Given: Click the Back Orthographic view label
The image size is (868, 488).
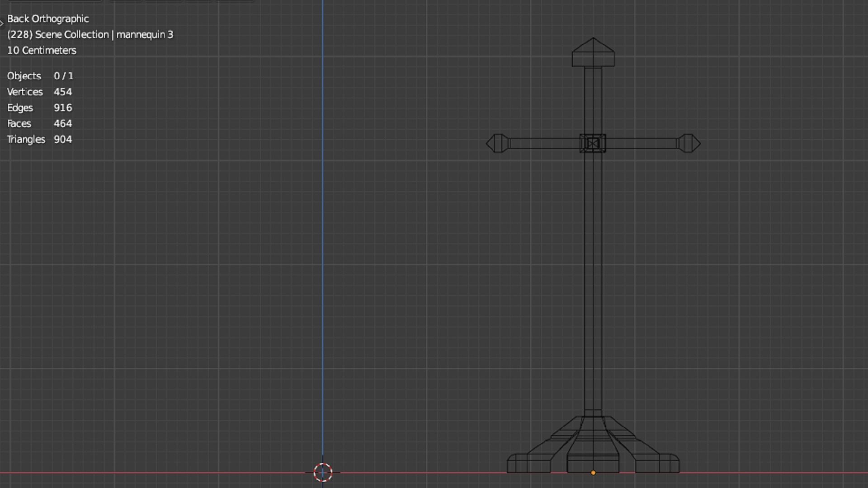Looking at the screenshot, I should (48, 19).
